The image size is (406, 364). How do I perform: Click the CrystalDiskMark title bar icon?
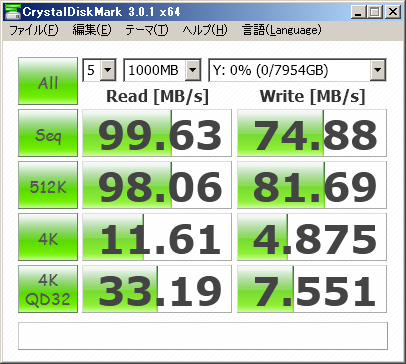[12, 12]
